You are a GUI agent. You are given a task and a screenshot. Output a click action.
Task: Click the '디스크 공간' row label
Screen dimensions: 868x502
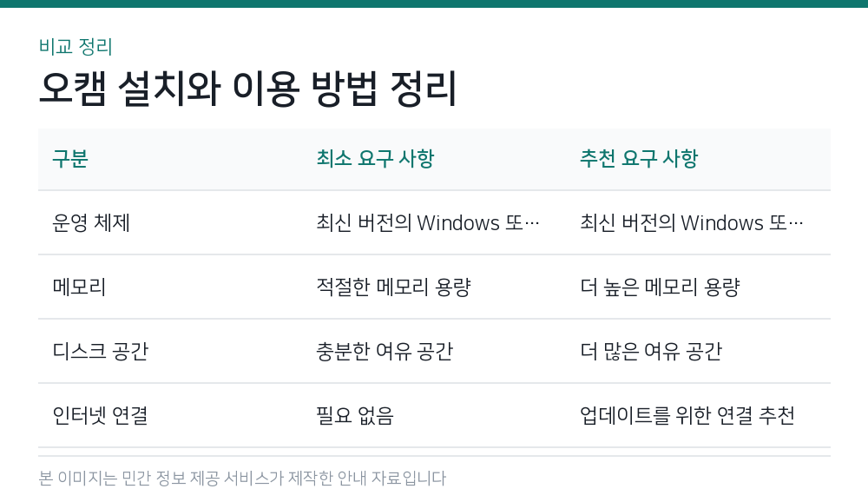(x=100, y=351)
